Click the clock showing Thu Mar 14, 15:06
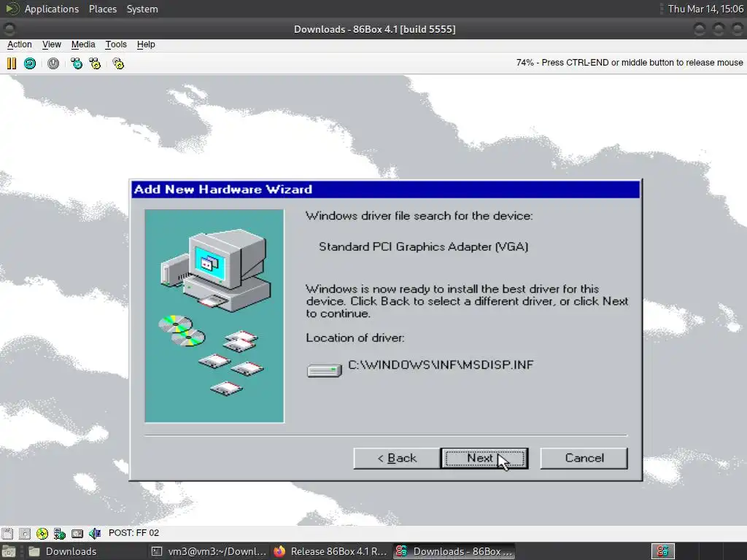The width and height of the screenshot is (747, 560). (705, 9)
